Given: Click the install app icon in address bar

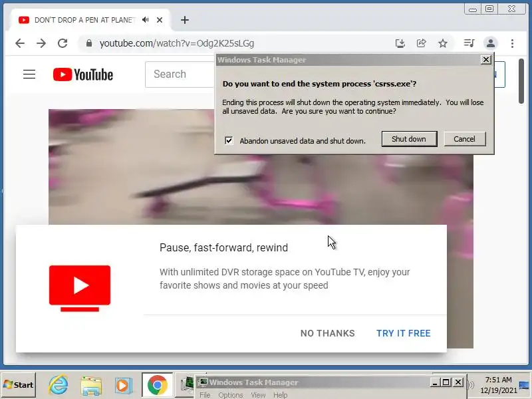Looking at the screenshot, I should pos(400,43).
